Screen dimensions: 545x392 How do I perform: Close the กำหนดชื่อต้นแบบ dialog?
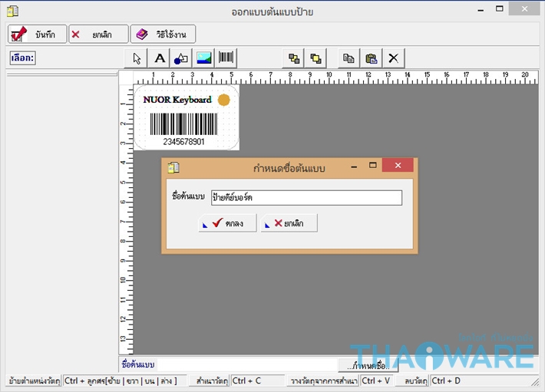coord(398,165)
